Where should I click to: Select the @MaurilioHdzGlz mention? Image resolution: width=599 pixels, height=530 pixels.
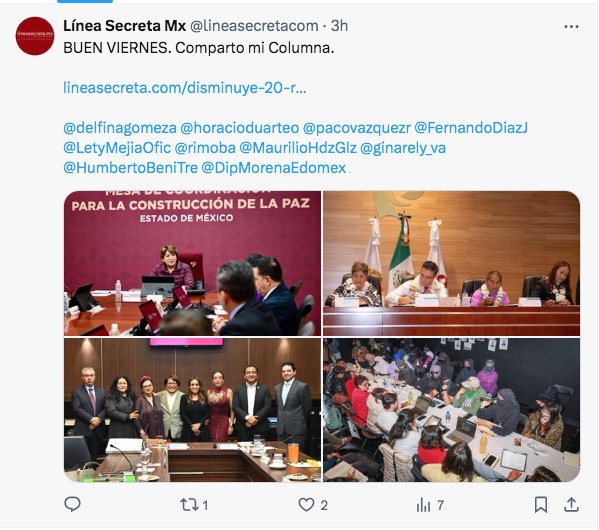pyautogui.click(x=298, y=148)
